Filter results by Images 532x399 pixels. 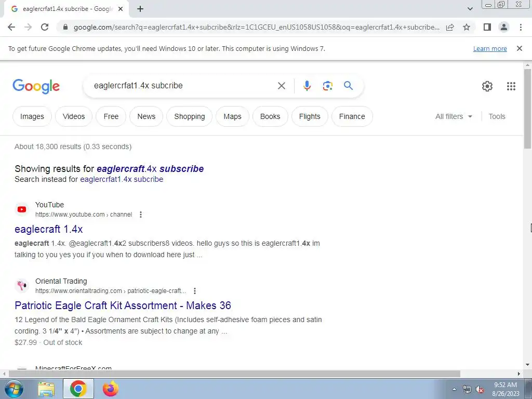pyautogui.click(x=32, y=116)
